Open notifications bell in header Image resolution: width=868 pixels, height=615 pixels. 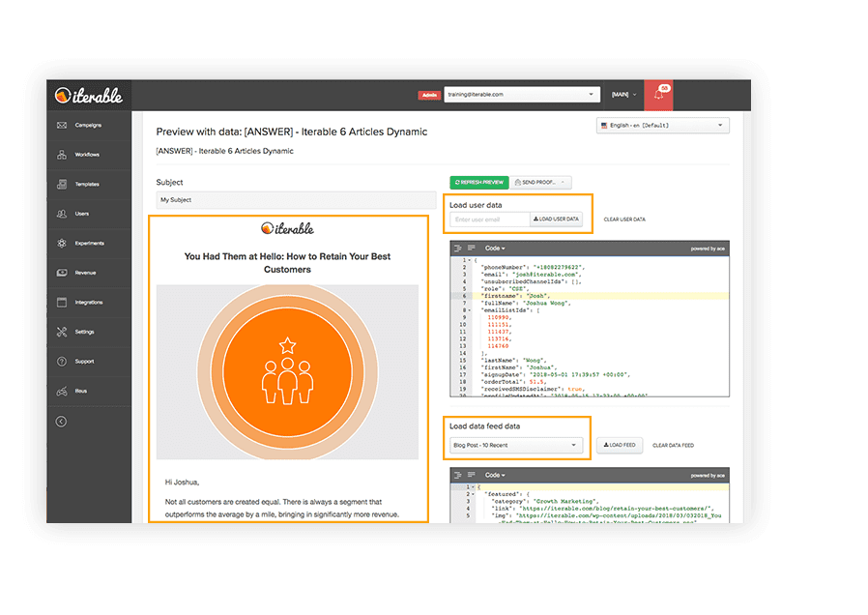point(658,95)
